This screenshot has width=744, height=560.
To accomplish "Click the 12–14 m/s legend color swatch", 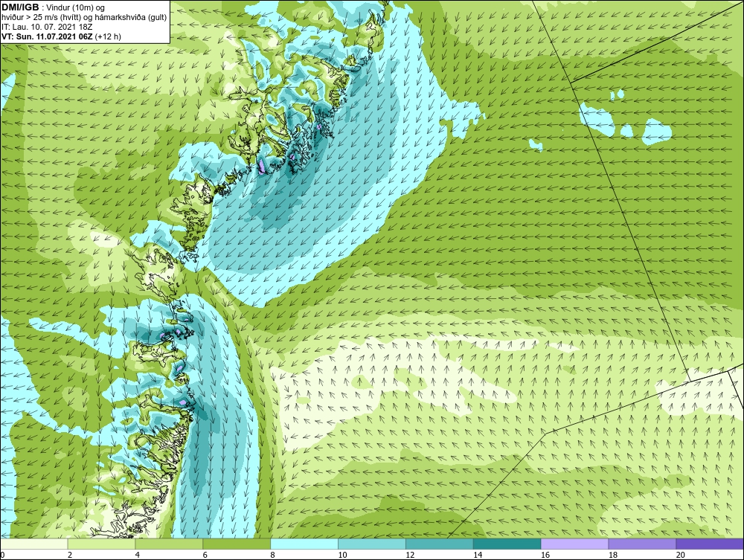I will pos(440,544).
